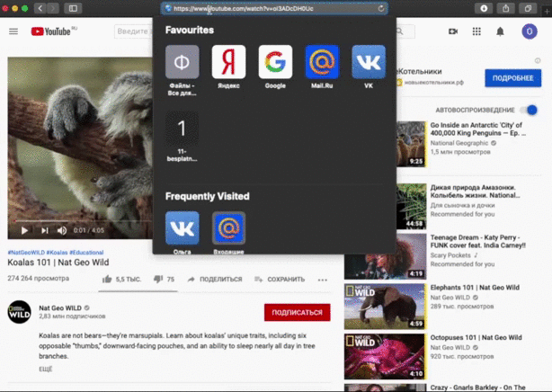Open the #Koalas hashtag link

point(57,252)
